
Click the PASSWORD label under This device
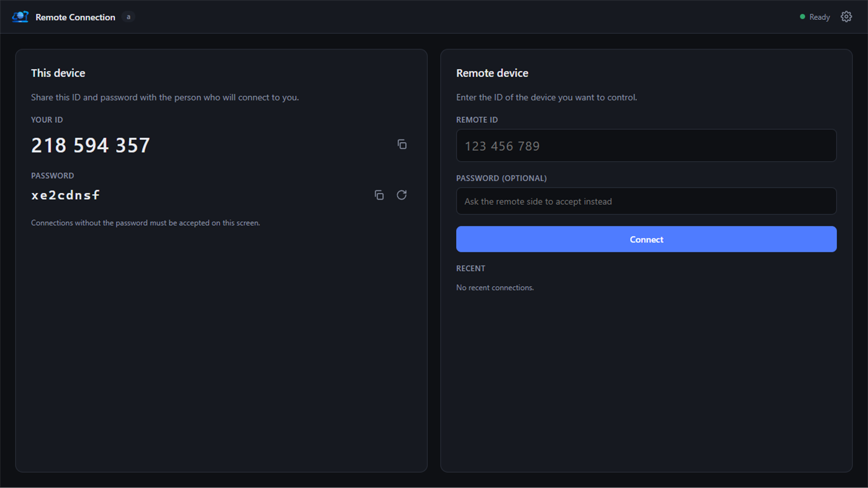coord(53,175)
